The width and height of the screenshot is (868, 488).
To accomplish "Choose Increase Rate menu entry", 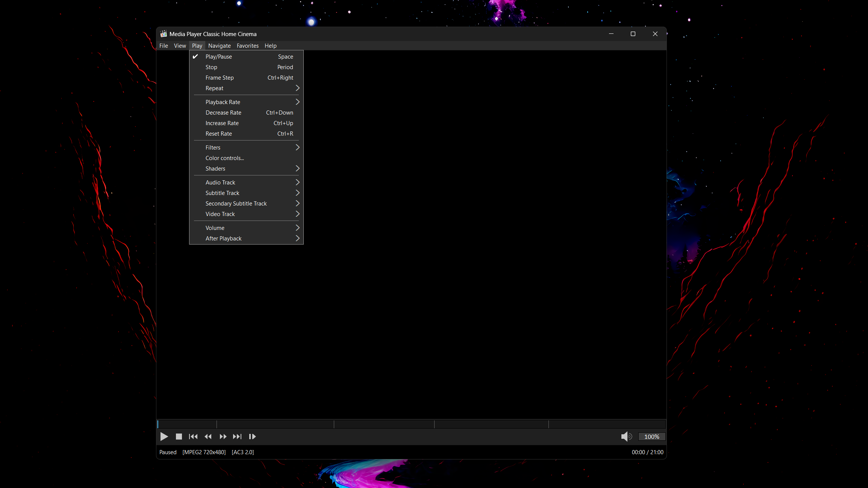I will point(246,123).
